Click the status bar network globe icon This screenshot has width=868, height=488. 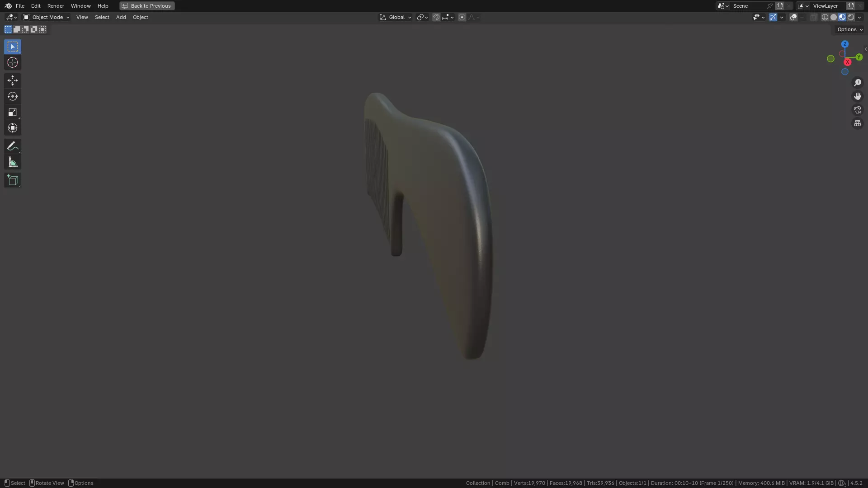click(842, 483)
